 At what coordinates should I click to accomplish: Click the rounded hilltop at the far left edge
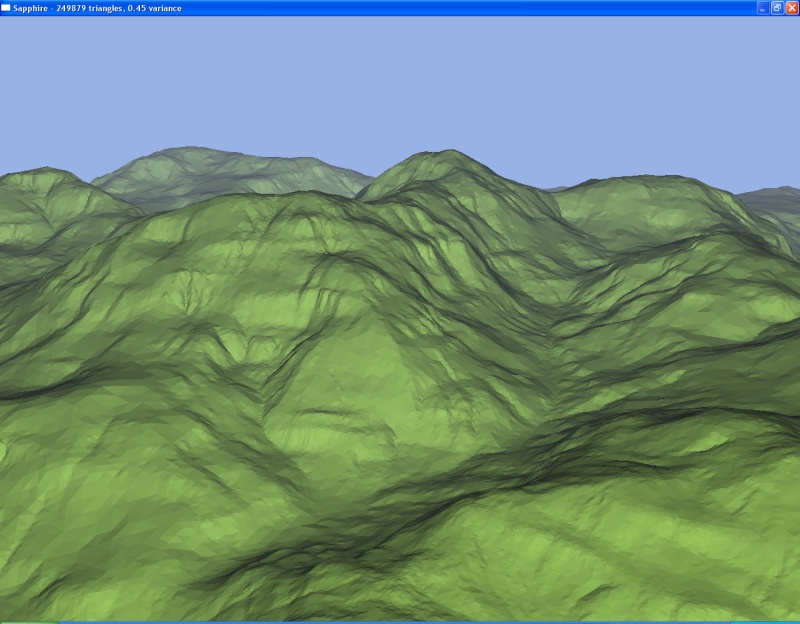(45, 178)
